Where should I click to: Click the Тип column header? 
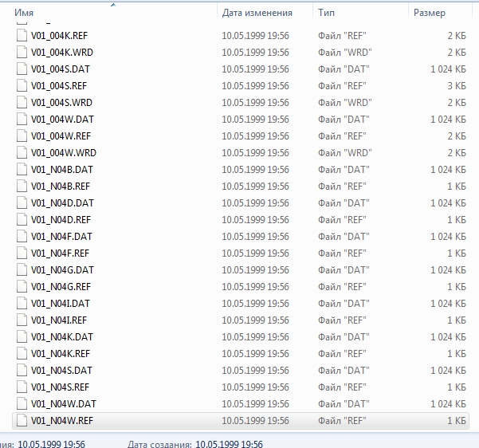(326, 13)
